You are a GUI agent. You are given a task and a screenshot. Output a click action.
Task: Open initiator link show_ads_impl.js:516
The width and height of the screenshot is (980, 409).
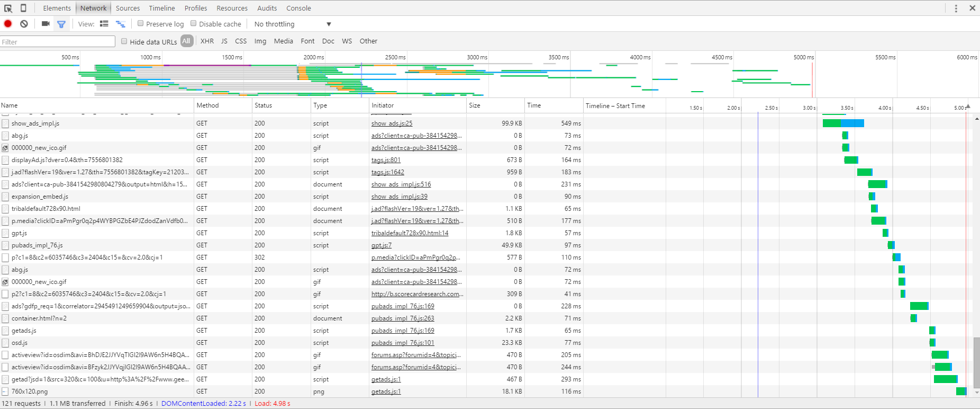[401, 184]
